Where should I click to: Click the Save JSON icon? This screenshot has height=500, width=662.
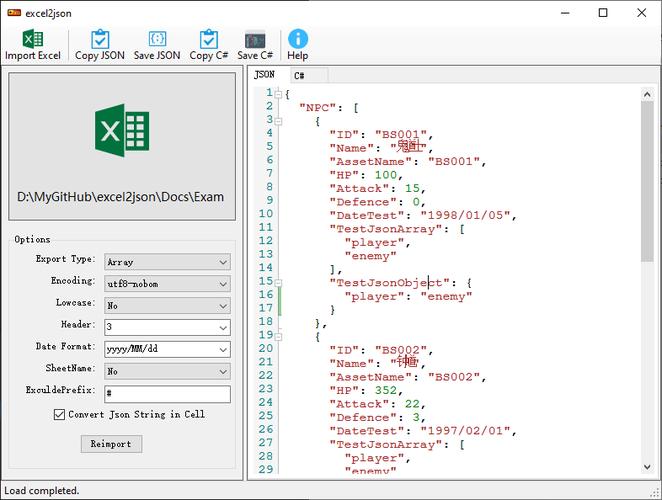tap(157, 39)
